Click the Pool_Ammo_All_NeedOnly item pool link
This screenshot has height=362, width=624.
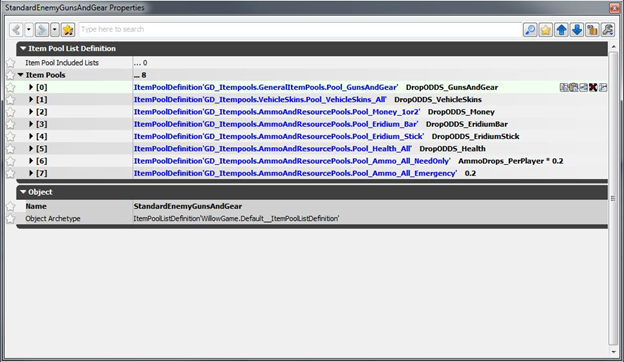pyautogui.click(x=292, y=161)
